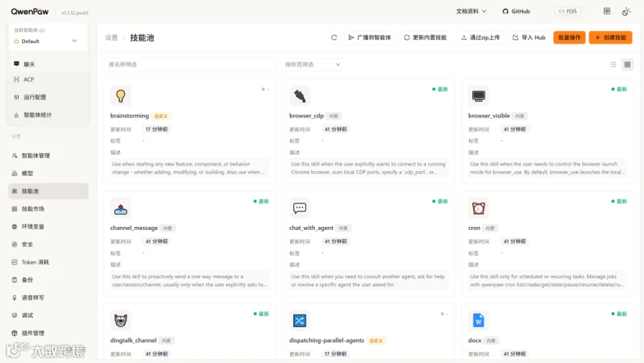Click the chat_with_agent speech bubble icon

[x=299, y=208]
